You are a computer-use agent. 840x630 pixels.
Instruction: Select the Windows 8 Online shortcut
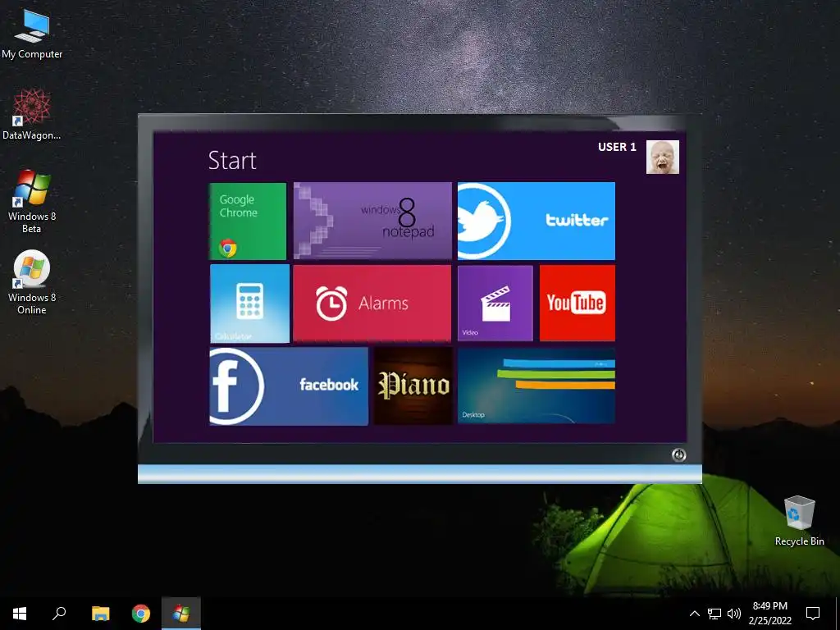[x=32, y=282]
